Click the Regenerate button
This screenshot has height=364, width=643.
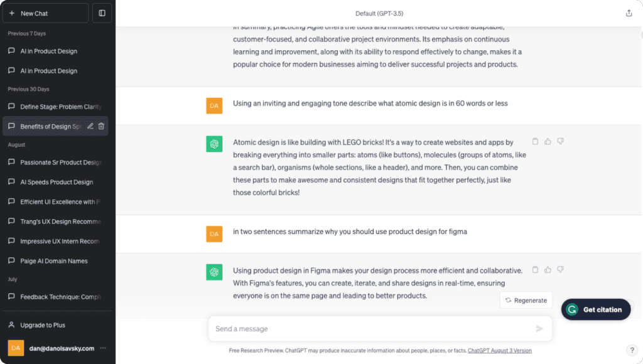[x=526, y=300]
